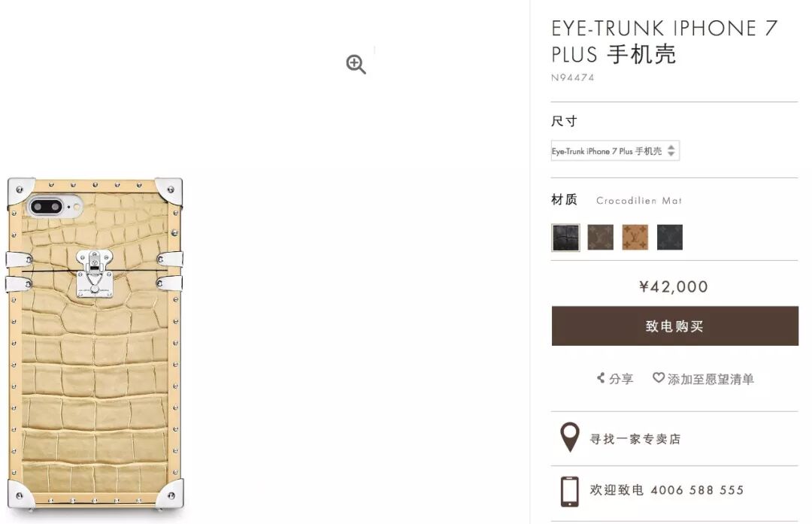Screen dimensions: 812x524
Task: Select the orange reverse monogram swatch
Action: pos(635,238)
